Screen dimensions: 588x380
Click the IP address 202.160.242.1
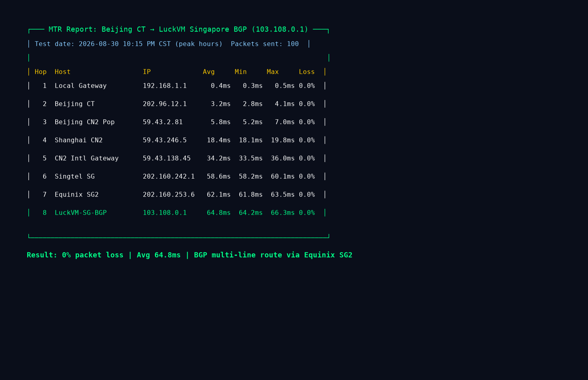pos(169,177)
